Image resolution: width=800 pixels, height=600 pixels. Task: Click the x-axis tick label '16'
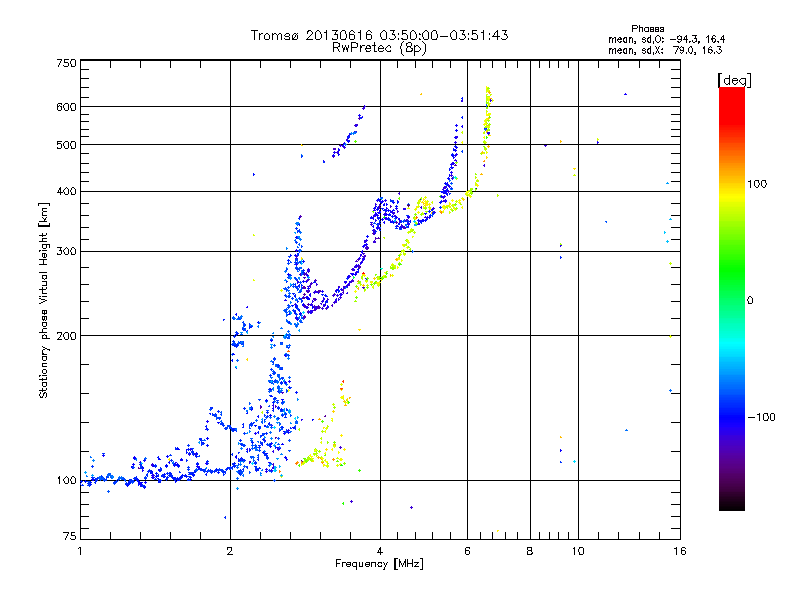tap(680, 551)
